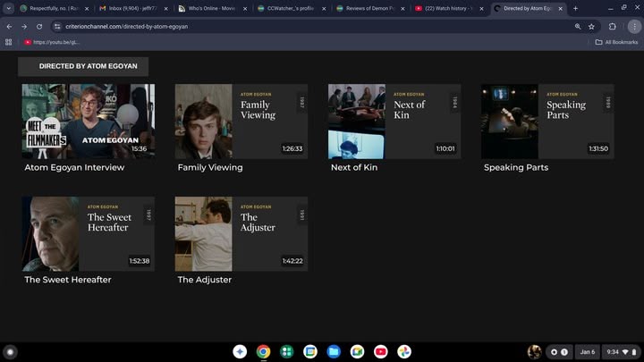Viewport: 644px width, 362px height.
Task: Open the All Bookmarks folder
Action: click(615, 42)
